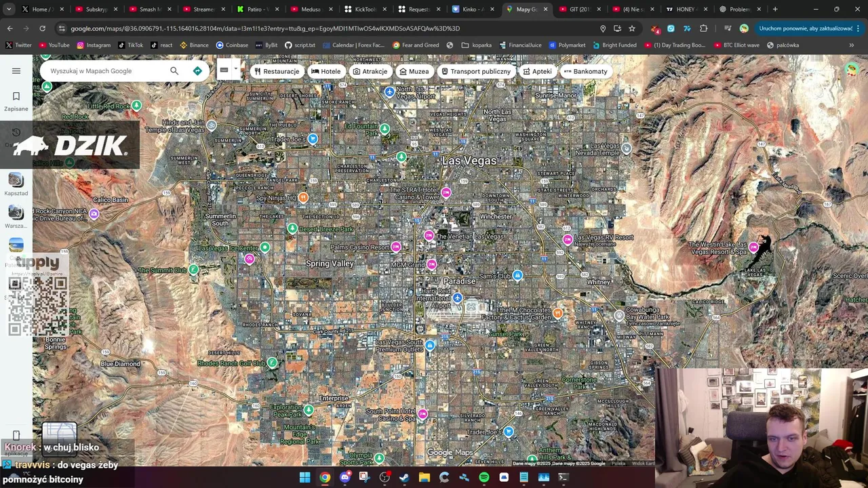Filter map by Apteki
The image size is (868, 488).
(538, 71)
